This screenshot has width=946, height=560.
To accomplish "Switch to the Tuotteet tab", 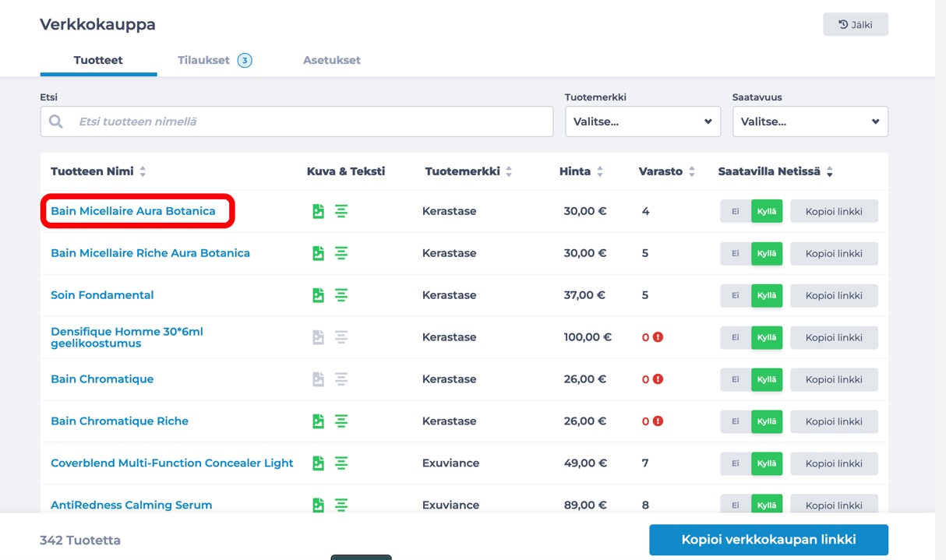I will point(98,60).
